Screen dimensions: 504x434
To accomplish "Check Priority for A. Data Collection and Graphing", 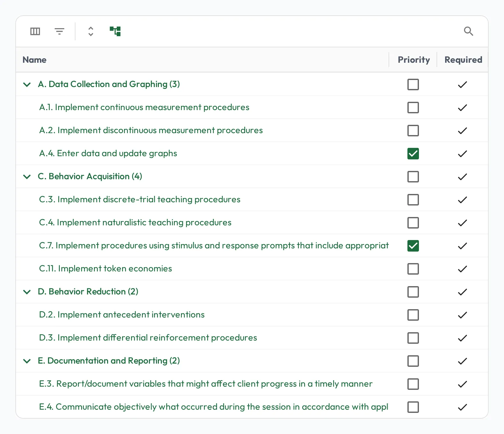I will click(413, 84).
